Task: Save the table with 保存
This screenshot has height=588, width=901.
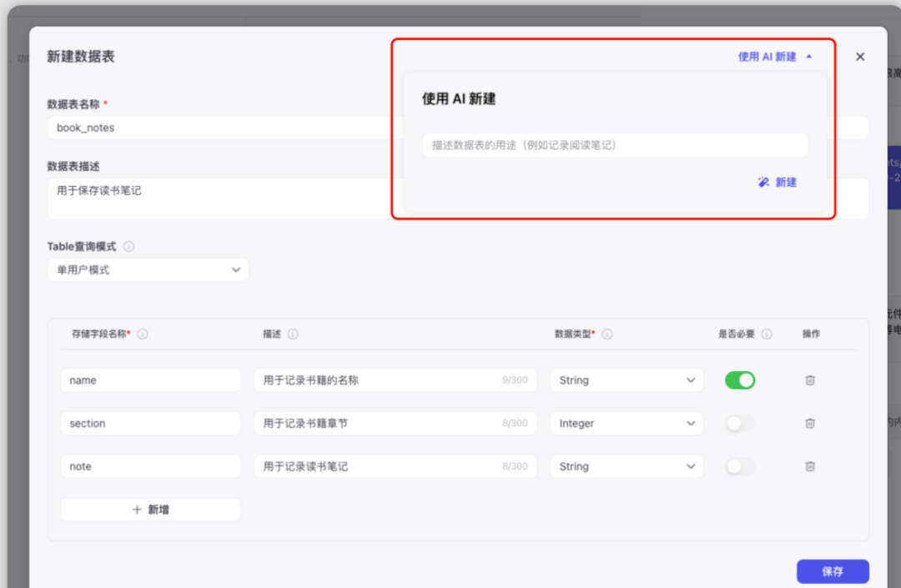Action: tap(833, 571)
